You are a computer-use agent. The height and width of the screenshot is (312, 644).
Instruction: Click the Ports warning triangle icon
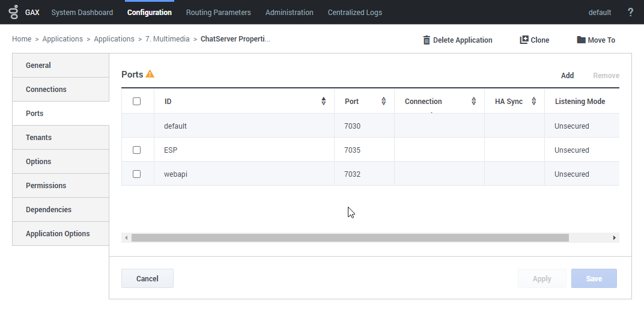[150, 74]
